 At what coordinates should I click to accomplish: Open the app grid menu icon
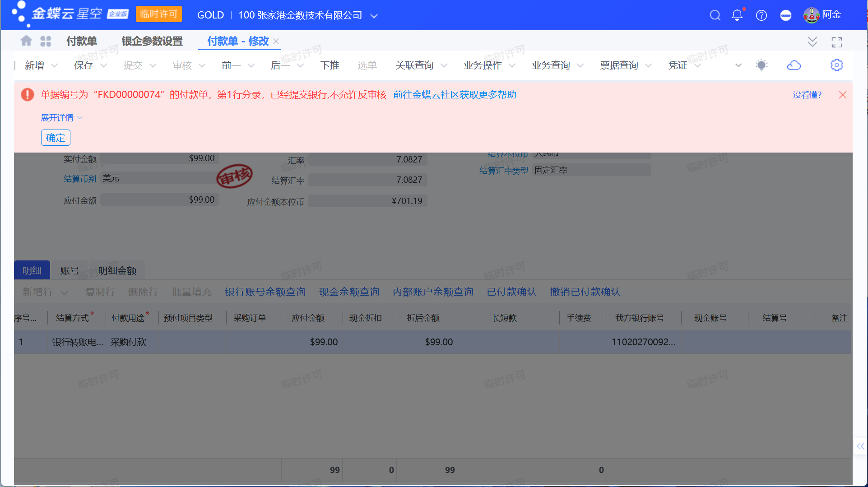pos(46,41)
